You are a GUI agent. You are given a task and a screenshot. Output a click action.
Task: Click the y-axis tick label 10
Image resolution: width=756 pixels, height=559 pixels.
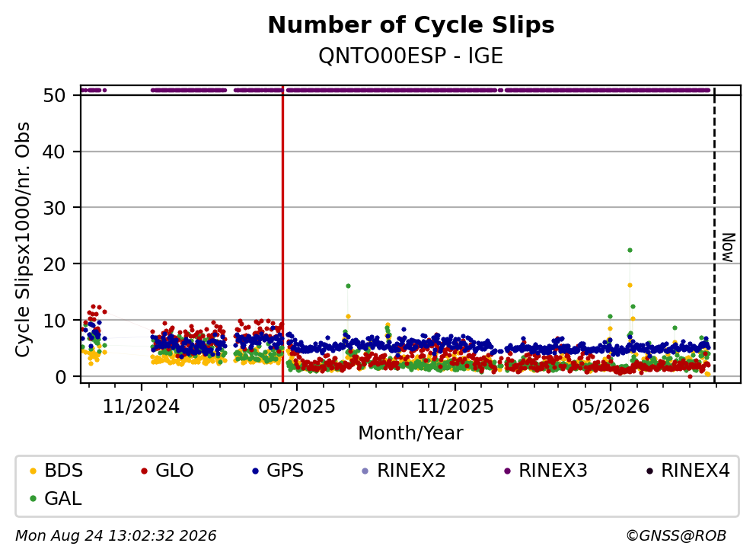(54, 321)
